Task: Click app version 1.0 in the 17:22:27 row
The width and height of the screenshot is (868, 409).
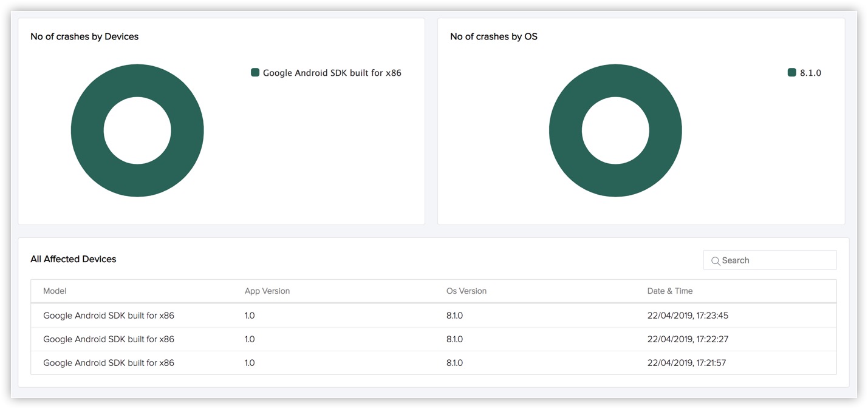Action: (x=250, y=339)
